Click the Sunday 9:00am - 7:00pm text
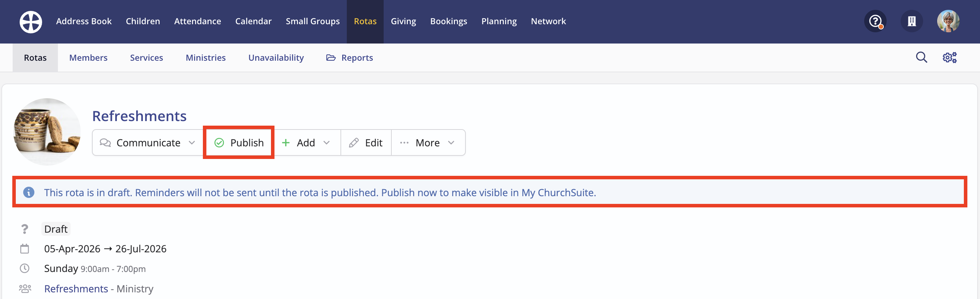980x299 pixels. tap(95, 268)
